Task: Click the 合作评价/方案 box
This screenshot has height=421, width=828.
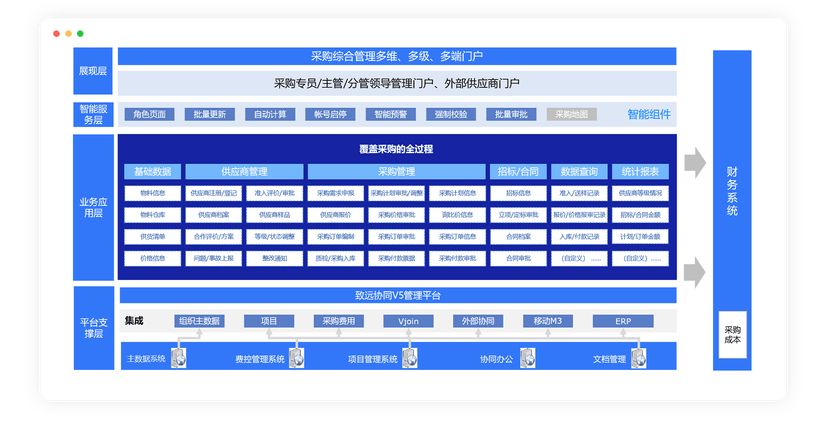Action: click(x=214, y=237)
